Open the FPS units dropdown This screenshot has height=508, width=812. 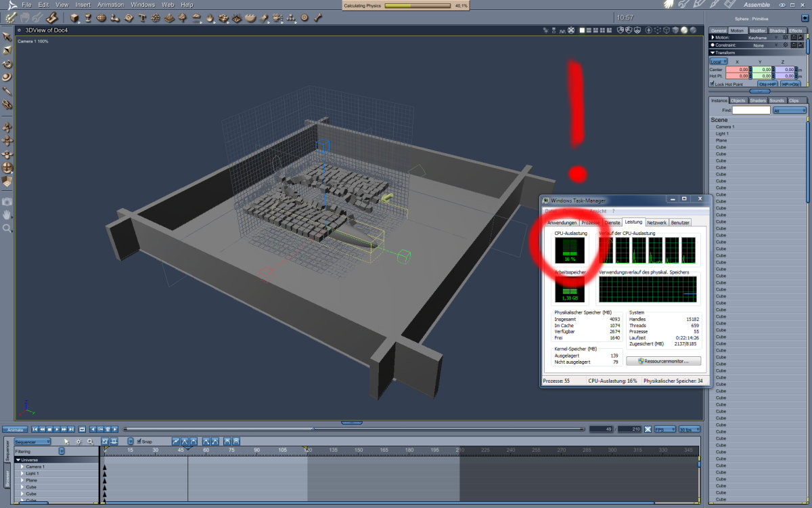665,429
